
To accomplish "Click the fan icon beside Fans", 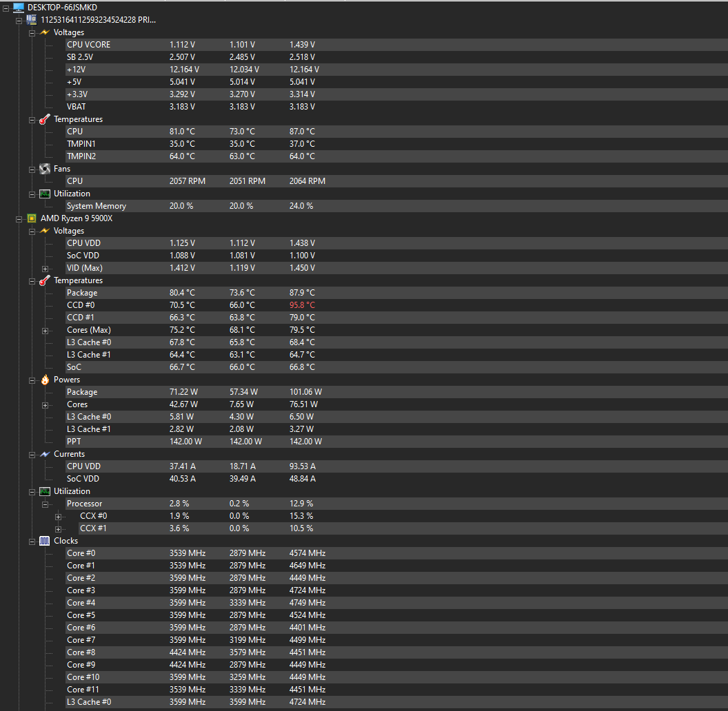I will pyautogui.click(x=45, y=169).
